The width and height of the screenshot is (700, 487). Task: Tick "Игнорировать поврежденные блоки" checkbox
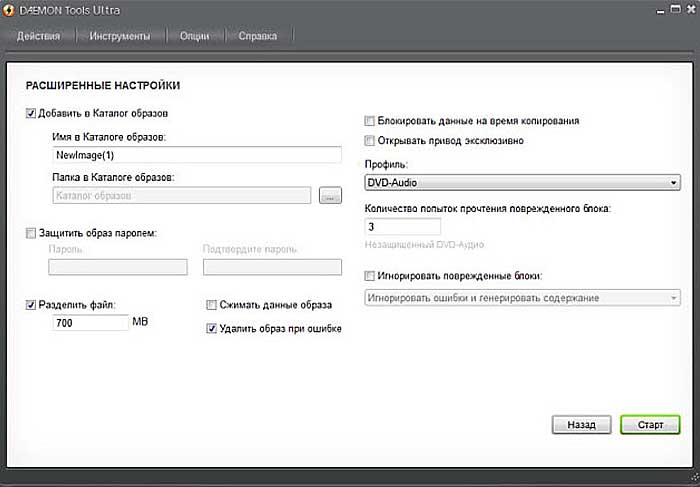coord(370,275)
